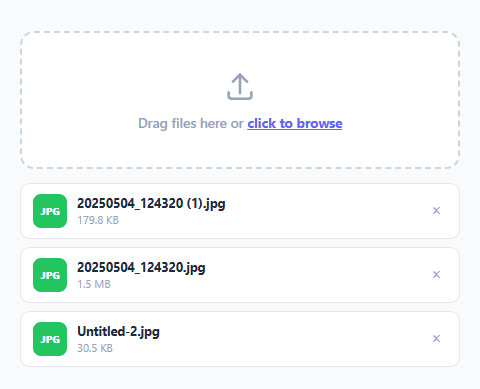
Task: Click the "Drag files here or" text
Action: coord(191,123)
